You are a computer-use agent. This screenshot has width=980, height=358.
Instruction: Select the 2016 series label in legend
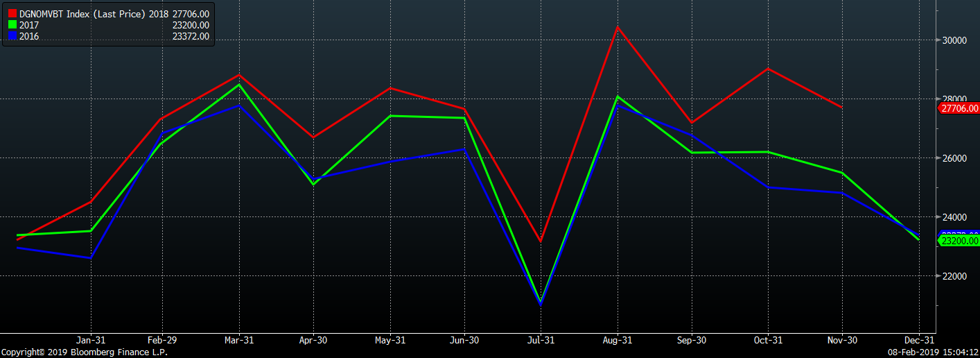coord(30,36)
